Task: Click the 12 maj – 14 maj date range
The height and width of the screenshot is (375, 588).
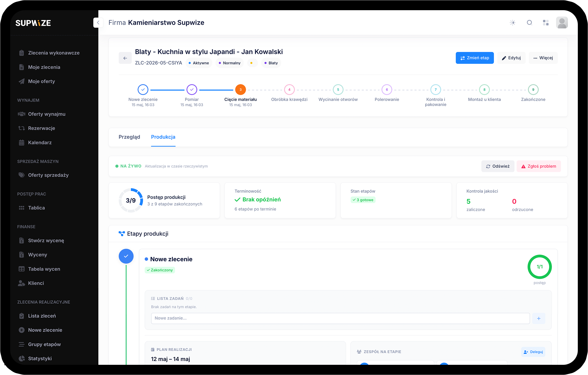Action: (x=170, y=359)
